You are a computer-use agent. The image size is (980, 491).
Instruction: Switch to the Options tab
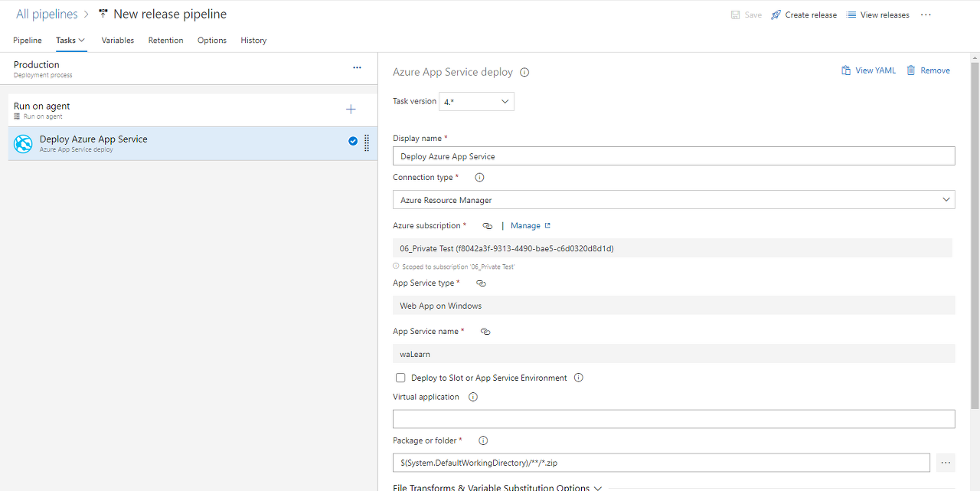tap(212, 41)
